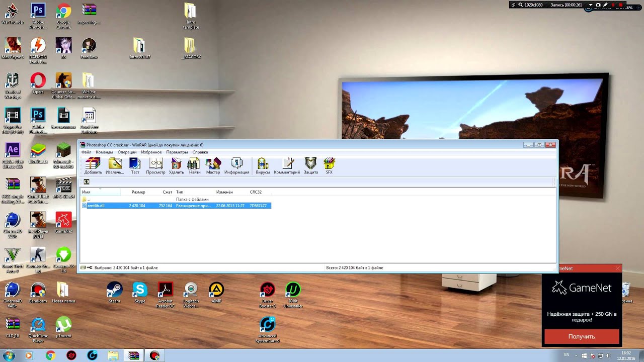Click the Chrome icon in the taskbar
The width and height of the screenshot is (644, 362).
click(x=50, y=355)
